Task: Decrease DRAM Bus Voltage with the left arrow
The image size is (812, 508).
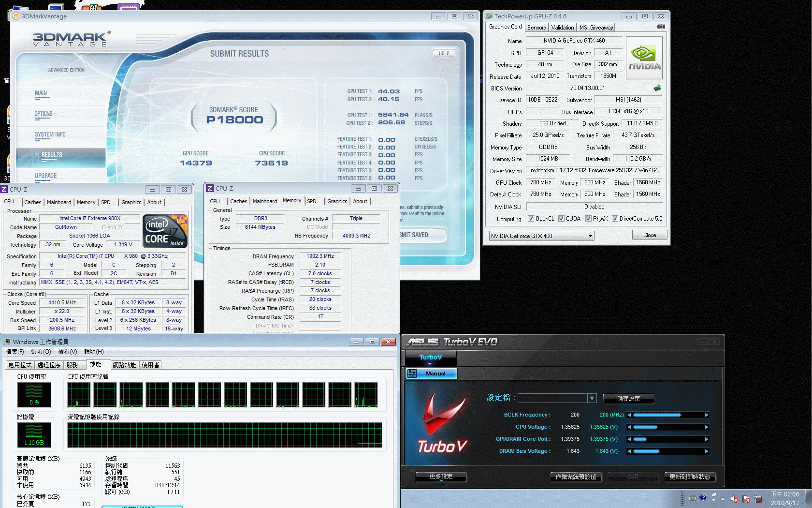Action: tap(629, 451)
